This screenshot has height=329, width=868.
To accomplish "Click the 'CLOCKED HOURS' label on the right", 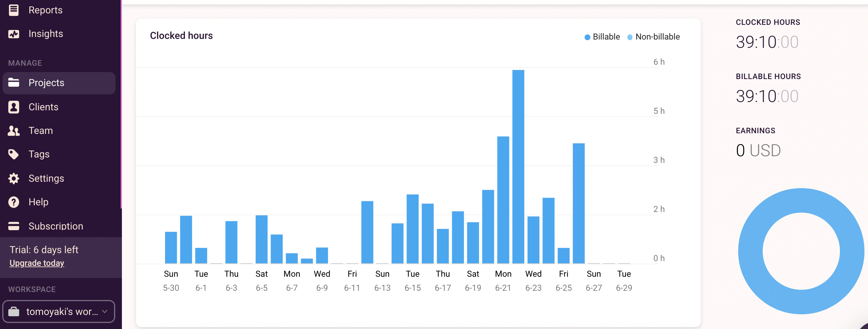I will click(767, 22).
